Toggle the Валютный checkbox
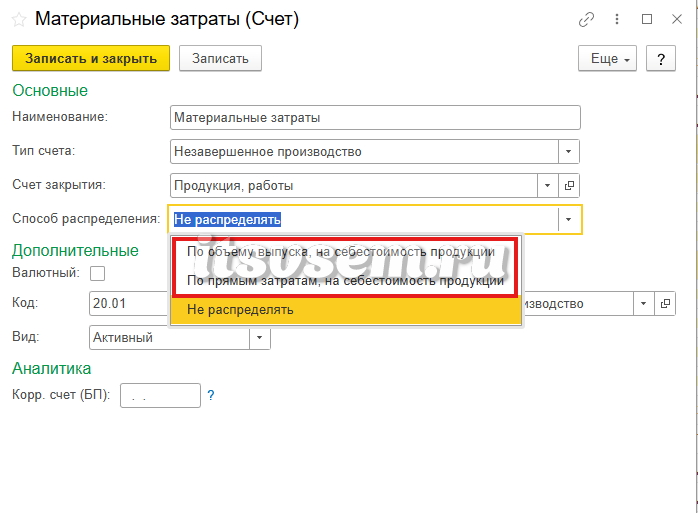 pos(97,273)
